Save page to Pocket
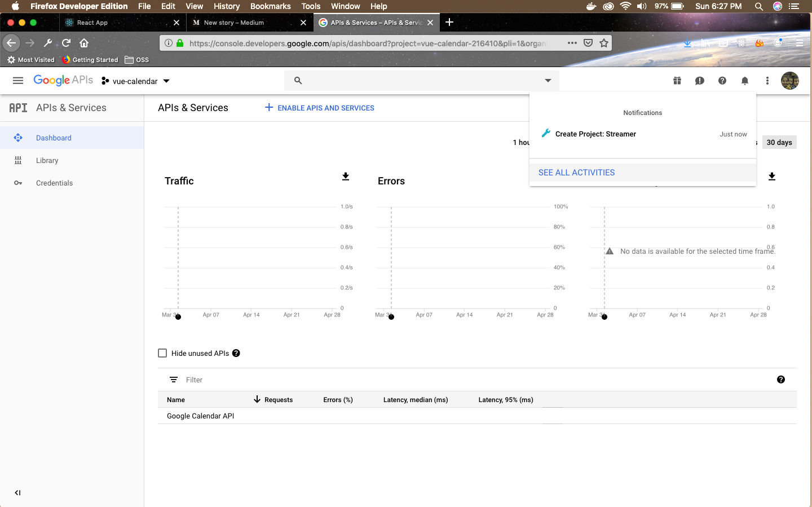Screen dimensions: 812x507 click(588, 43)
